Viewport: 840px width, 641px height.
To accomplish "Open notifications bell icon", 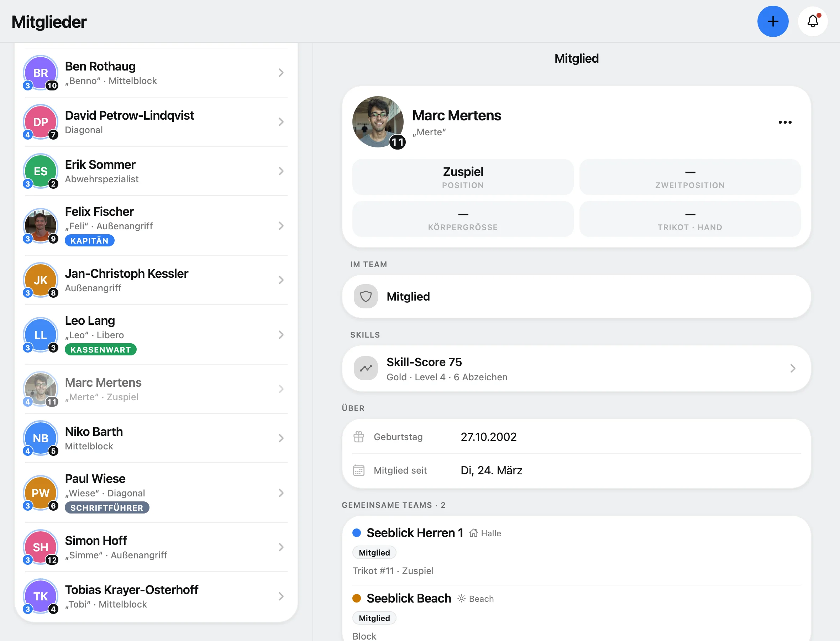I will [x=813, y=21].
